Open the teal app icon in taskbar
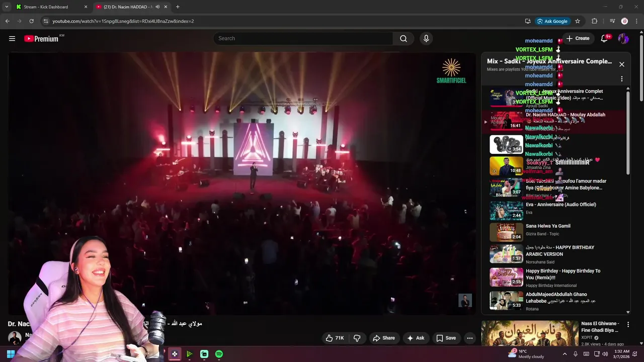The height and width of the screenshot is (362, 644). (x=204, y=354)
